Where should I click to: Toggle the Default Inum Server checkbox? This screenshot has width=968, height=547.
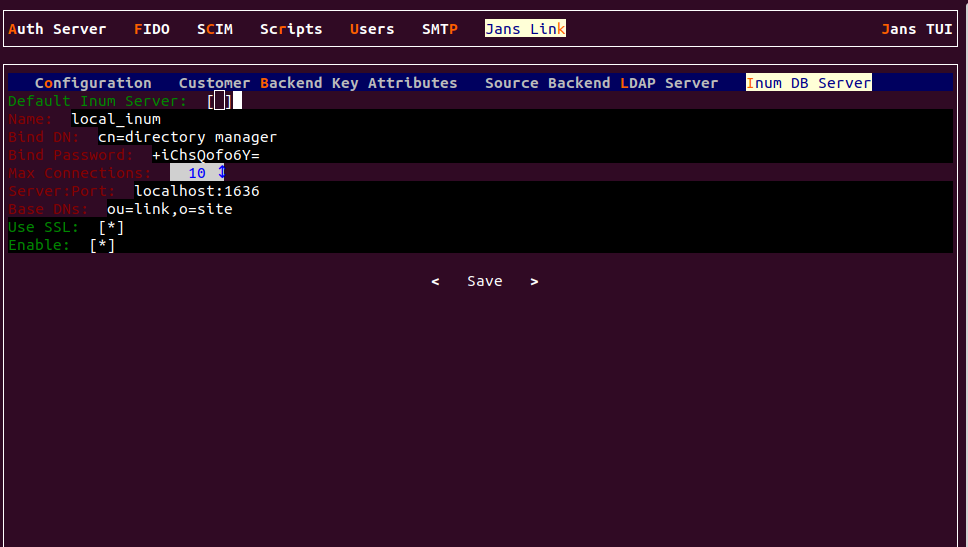point(220,101)
